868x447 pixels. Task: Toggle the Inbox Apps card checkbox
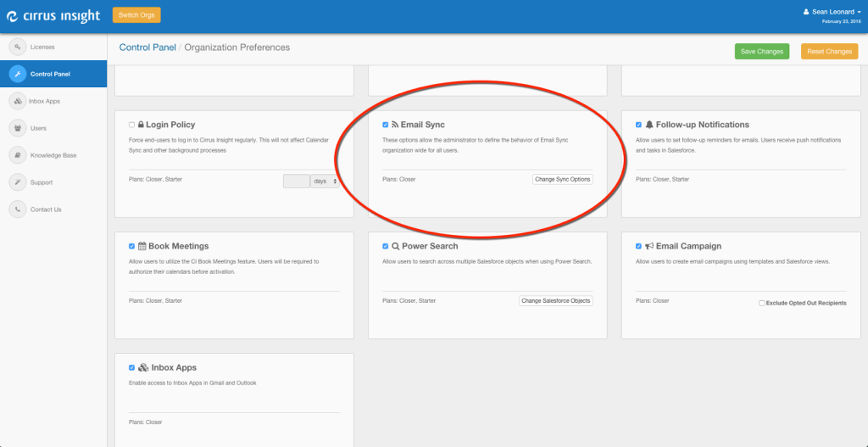click(131, 367)
